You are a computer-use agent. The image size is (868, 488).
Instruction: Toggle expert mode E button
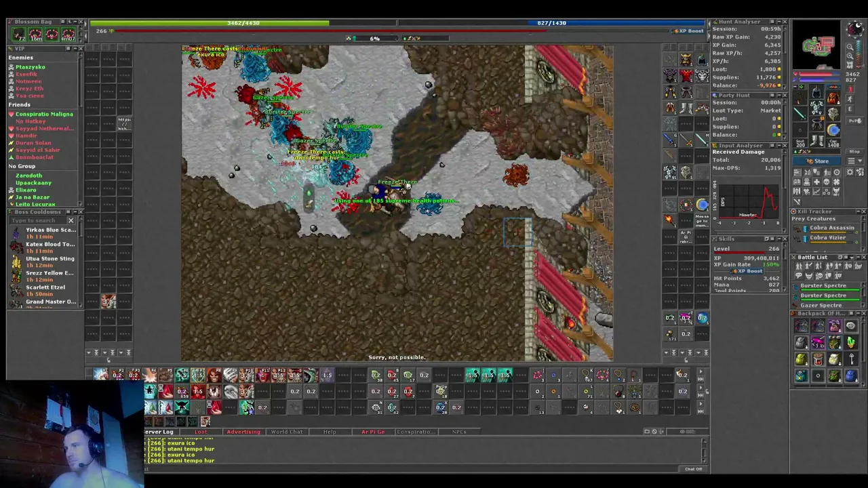(x=850, y=109)
